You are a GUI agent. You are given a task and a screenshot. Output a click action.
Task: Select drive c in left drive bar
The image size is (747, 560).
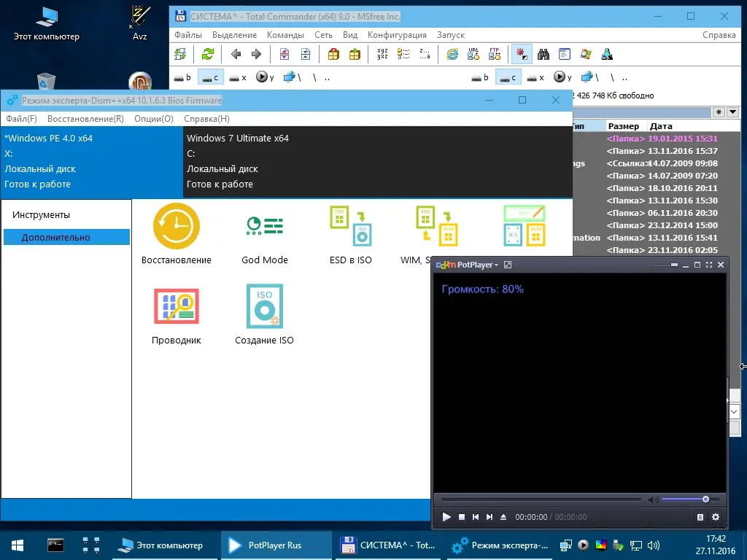pos(210,77)
